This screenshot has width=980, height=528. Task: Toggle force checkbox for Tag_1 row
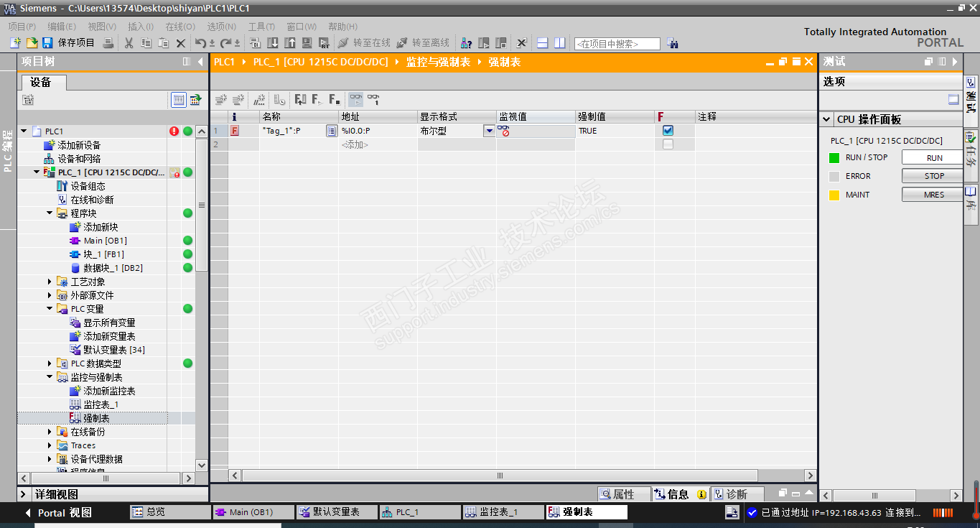click(668, 131)
